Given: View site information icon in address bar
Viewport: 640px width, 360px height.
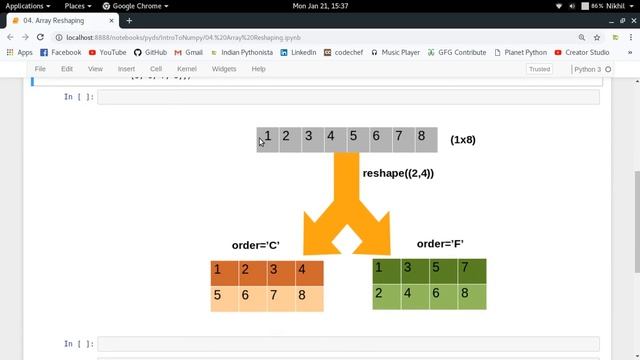Looking at the screenshot, I should pyautogui.click(x=59, y=38).
